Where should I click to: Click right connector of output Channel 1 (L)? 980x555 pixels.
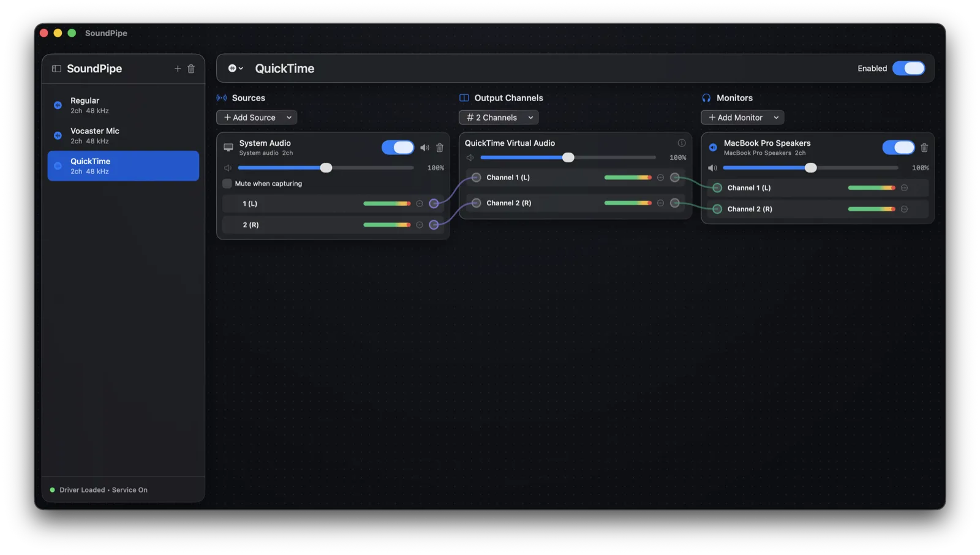[674, 178]
